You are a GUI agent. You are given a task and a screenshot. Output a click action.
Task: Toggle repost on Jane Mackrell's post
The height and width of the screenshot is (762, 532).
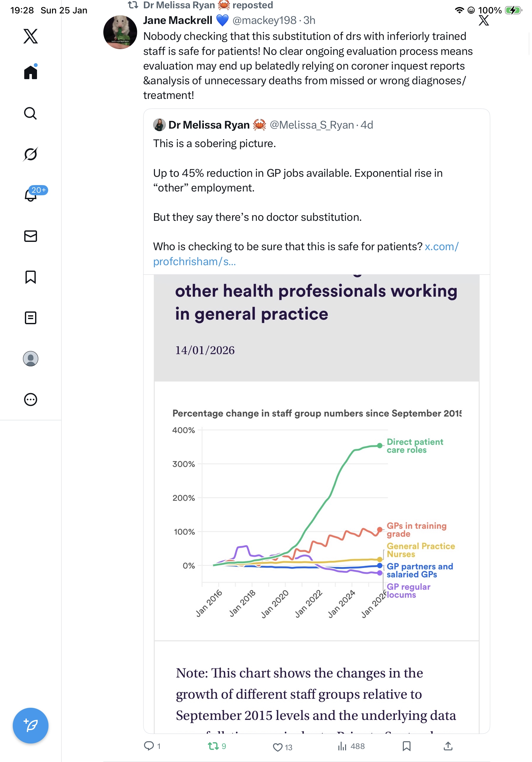213,746
